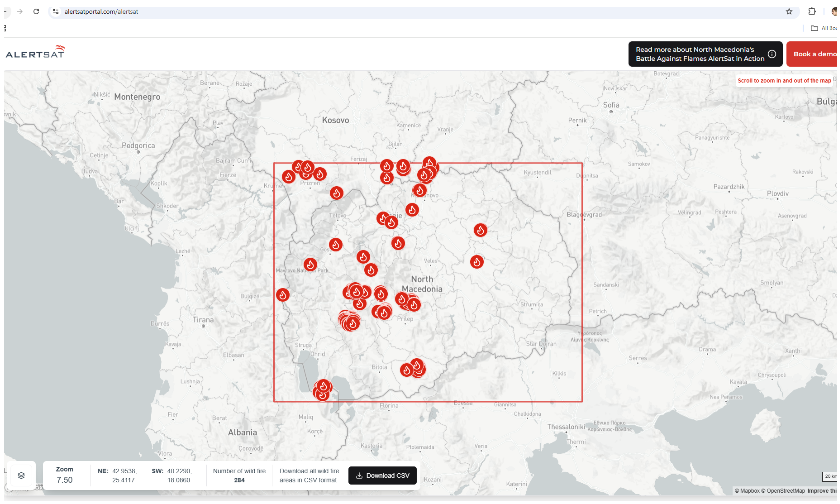The width and height of the screenshot is (840, 504).
Task: Go forward with the browser forward arrow
Action: (x=20, y=11)
